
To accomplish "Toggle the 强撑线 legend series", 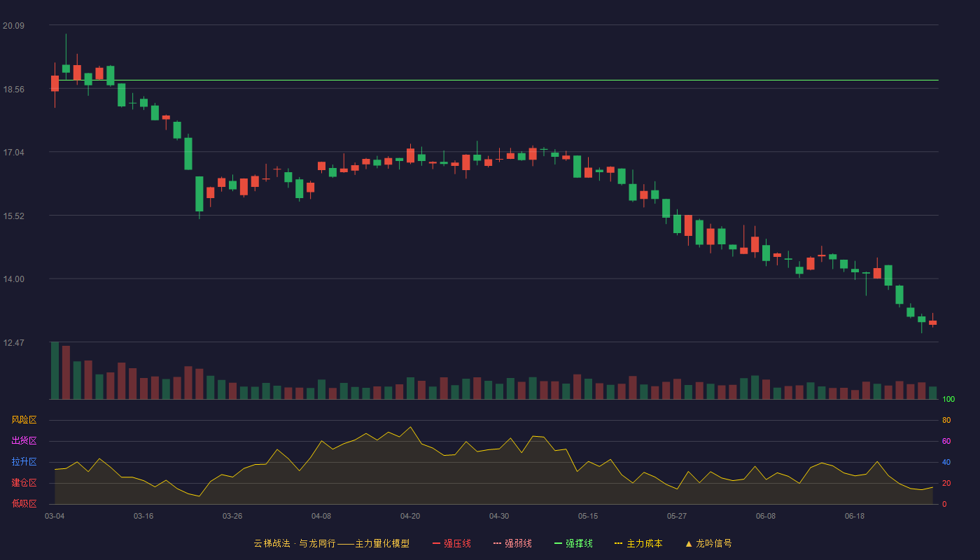I will pyautogui.click(x=573, y=543).
